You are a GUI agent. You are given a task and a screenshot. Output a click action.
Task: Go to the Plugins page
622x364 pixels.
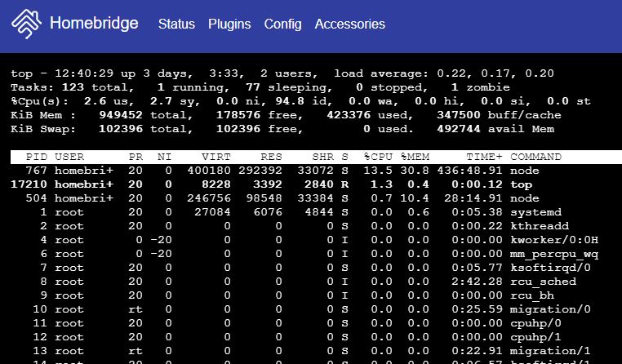(229, 24)
